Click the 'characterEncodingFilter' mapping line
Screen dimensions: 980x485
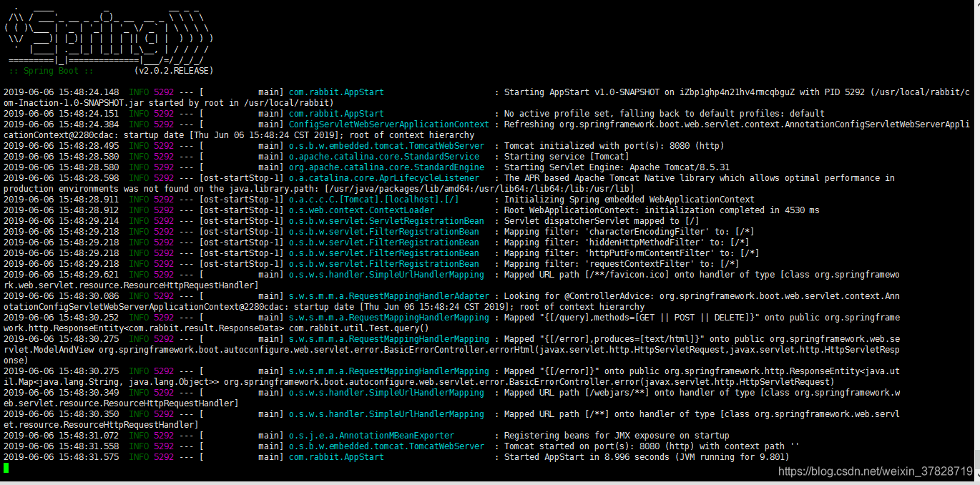[629, 232]
